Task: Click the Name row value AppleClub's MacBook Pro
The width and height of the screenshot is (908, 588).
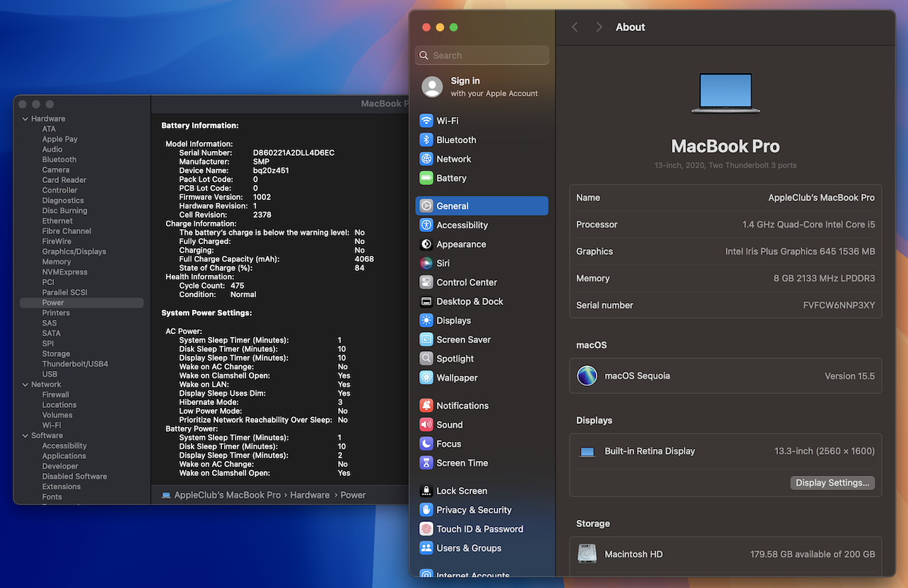Action: (x=821, y=198)
